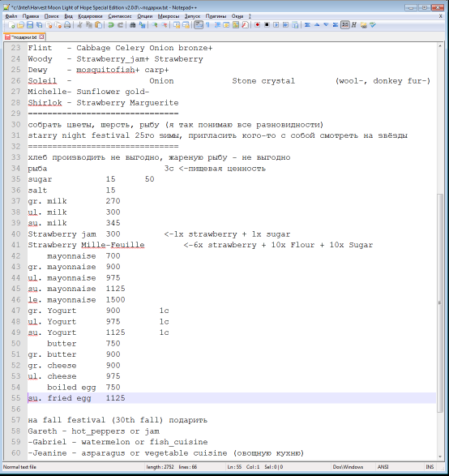The height and width of the screenshot is (476, 449).
Task: Click the vertical scrollbar thumb
Action: point(440,302)
